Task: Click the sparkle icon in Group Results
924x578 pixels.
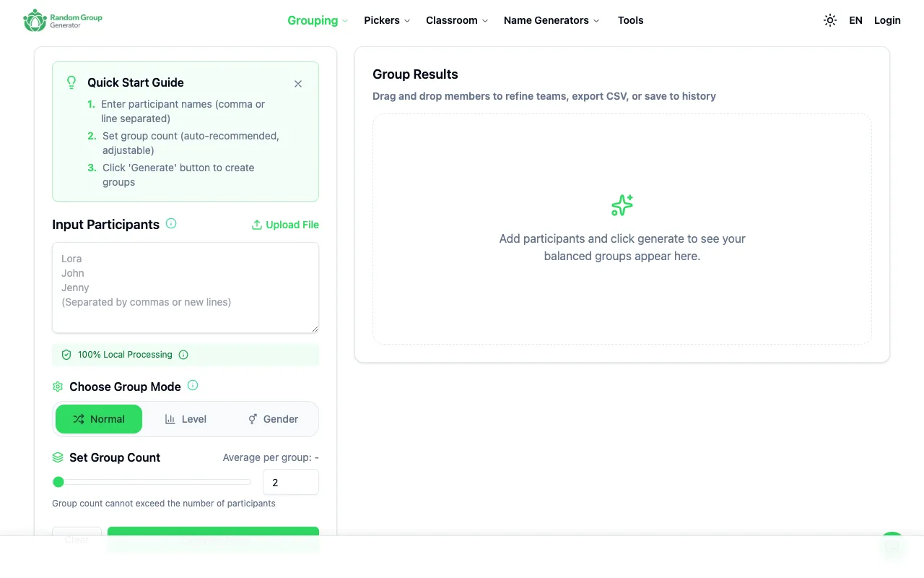Action: click(622, 205)
